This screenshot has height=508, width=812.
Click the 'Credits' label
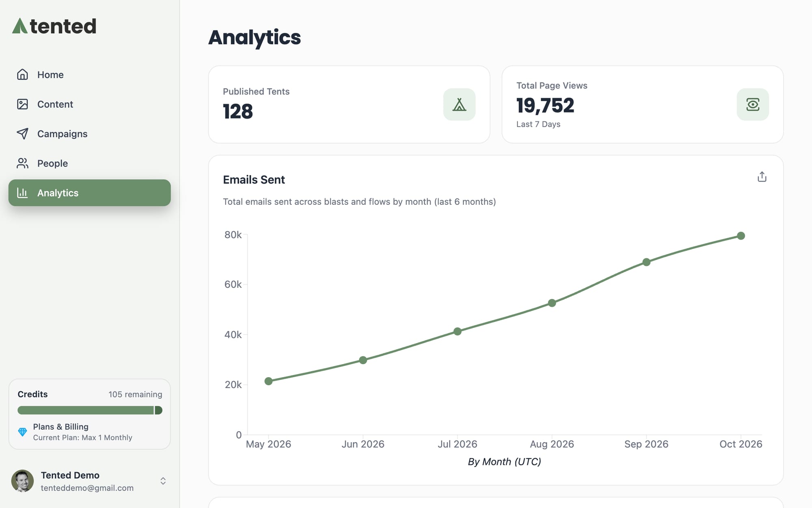click(32, 394)
